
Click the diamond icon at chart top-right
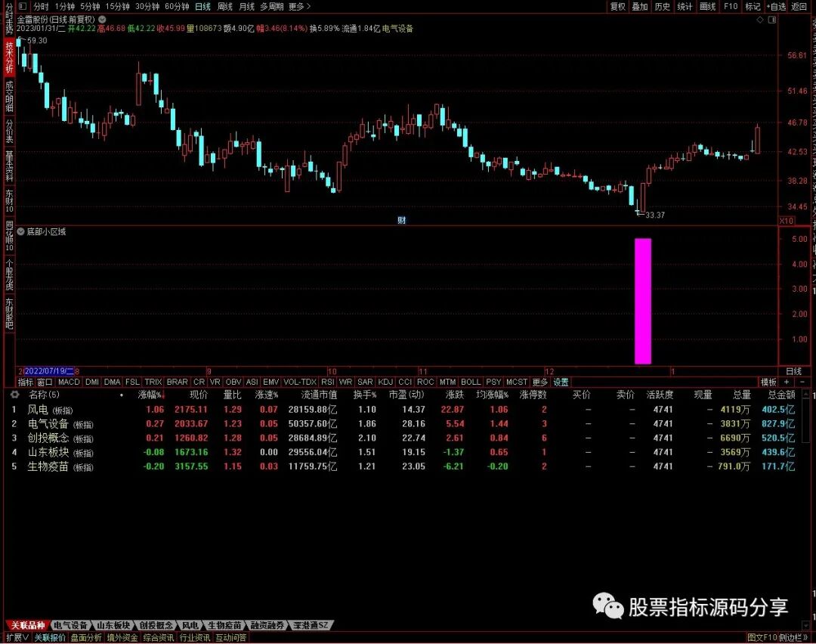760,20
